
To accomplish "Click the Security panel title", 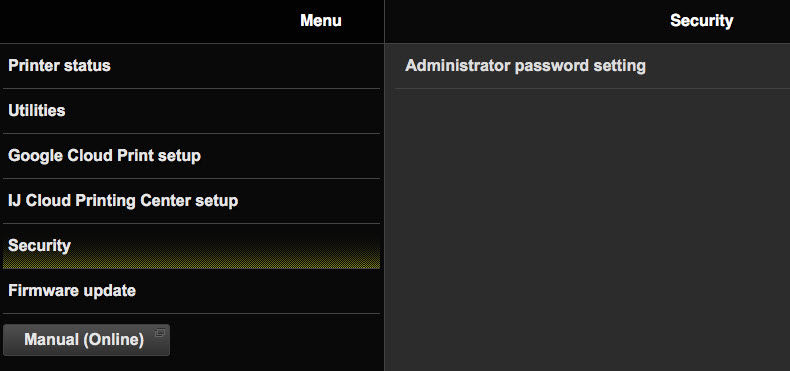I will point(701,21).
